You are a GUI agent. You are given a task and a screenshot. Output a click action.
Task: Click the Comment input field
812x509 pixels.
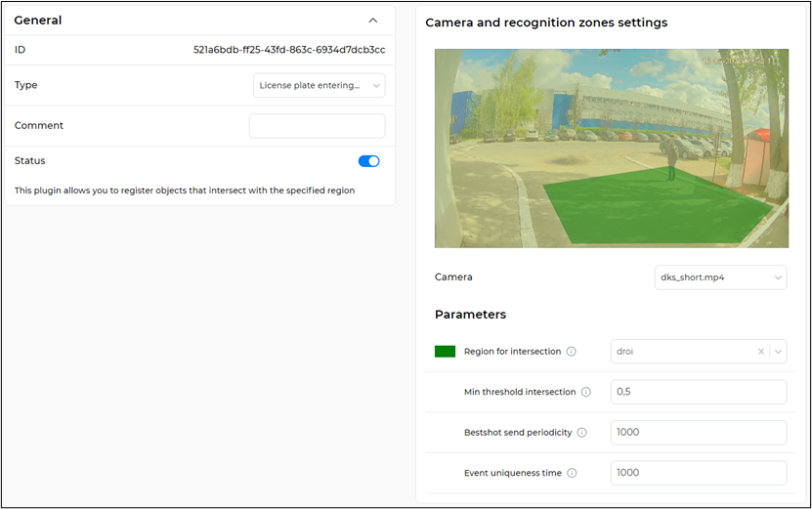pyautogui.click(x=317, y=126)
